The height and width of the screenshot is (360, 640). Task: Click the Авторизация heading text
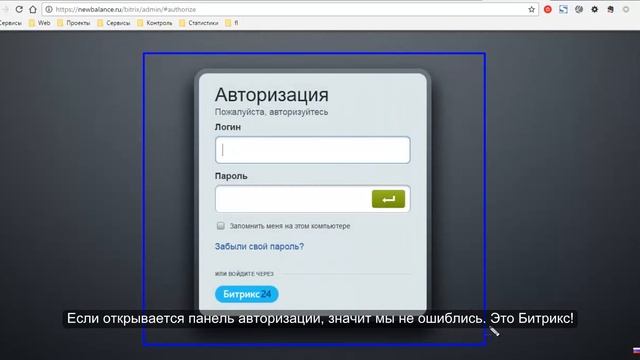point(271,95)
